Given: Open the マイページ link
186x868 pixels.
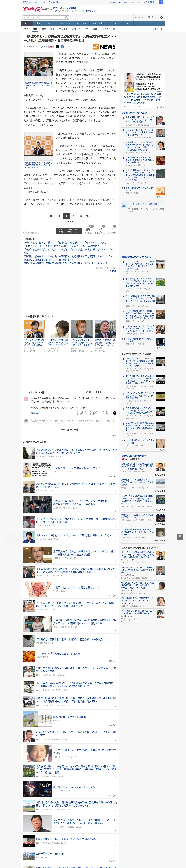Looking at the screenshot, I should (139, 18).
